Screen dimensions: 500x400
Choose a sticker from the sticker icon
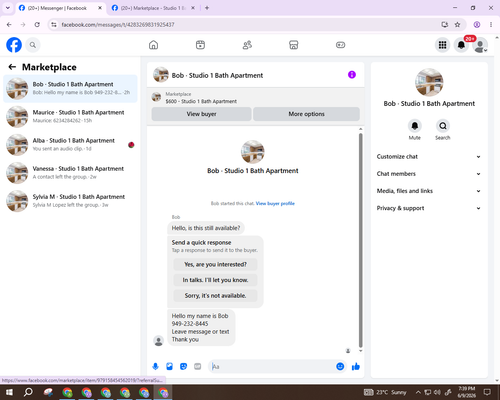(x=183, y=367)
